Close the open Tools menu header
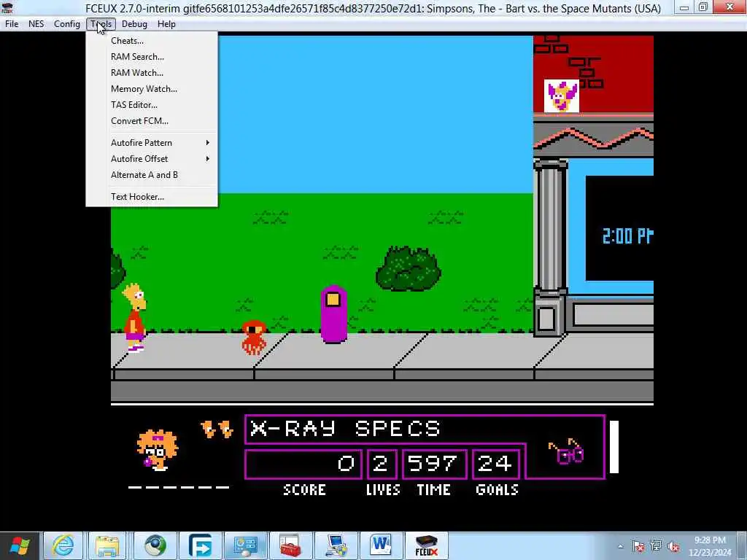 click(101, 24)
